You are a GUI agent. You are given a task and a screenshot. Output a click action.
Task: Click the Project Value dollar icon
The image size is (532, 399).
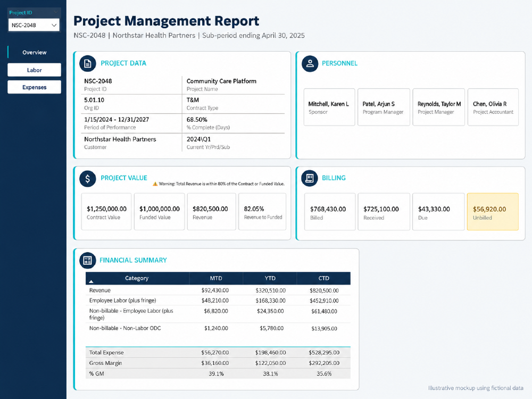coord(88,178)
